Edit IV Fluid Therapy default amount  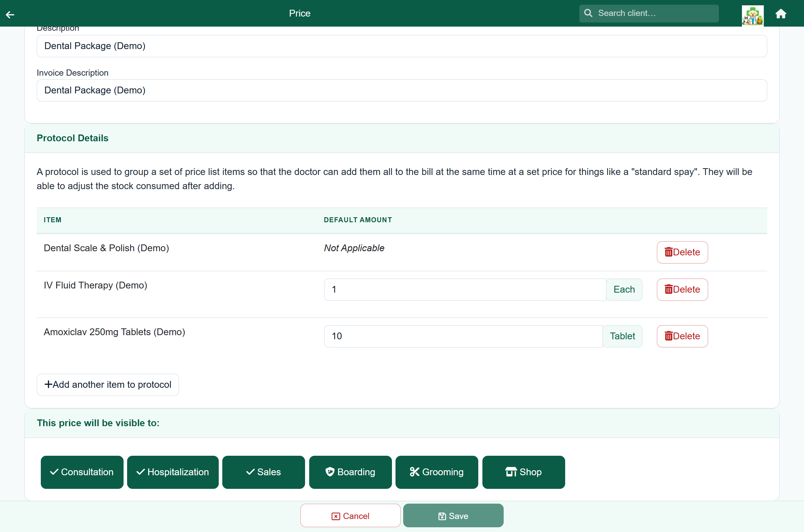[465, 289]
